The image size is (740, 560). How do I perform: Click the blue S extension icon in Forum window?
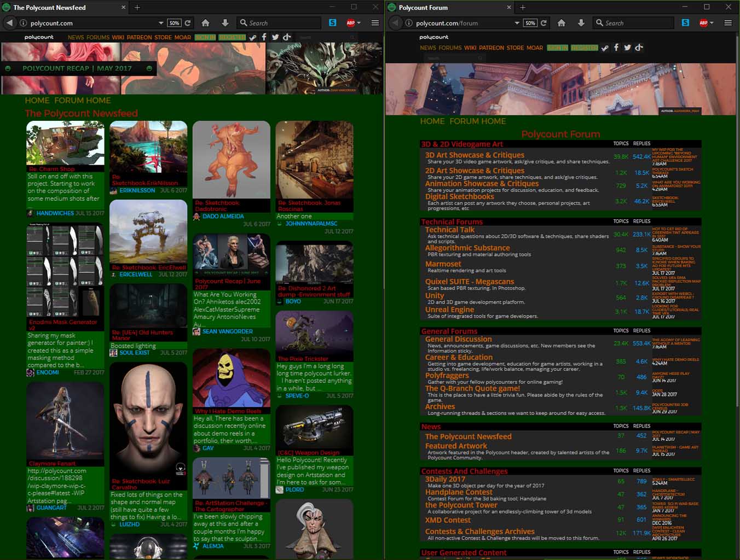point(685,23)
